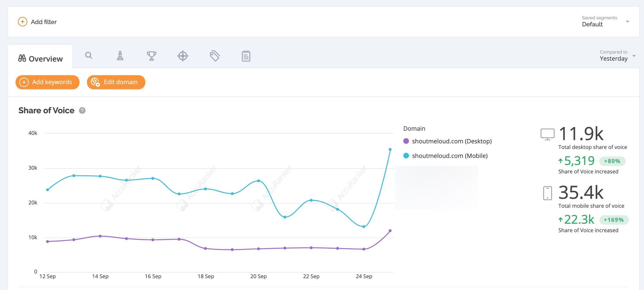This screenshot has width=644, height=290.
Task: Open the notepad Notes tab icon
Action: coord(246,56)
